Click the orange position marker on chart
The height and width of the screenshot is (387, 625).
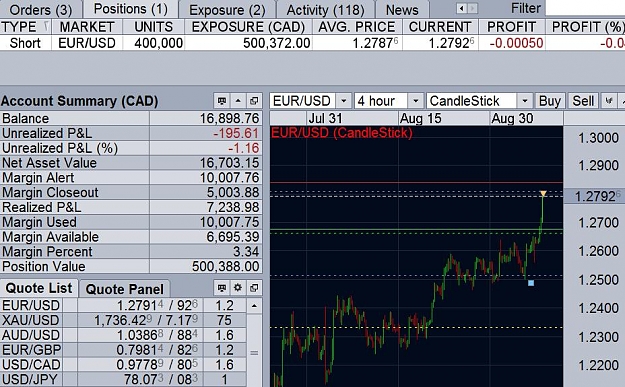[x=543, y=194]
